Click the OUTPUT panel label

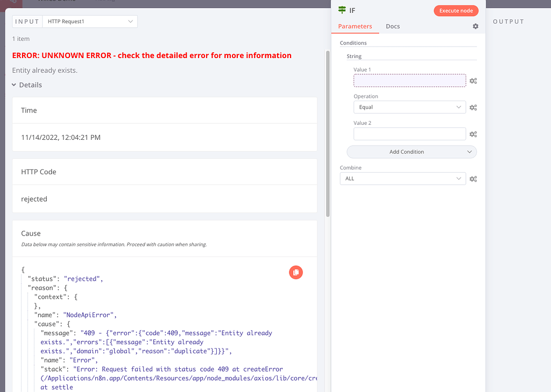(508, 22)
